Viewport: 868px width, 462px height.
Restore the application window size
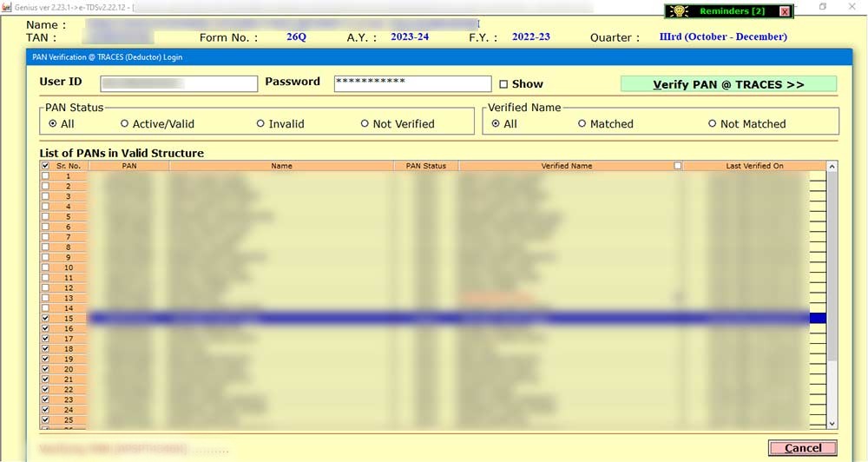click(x=823, y=7)
